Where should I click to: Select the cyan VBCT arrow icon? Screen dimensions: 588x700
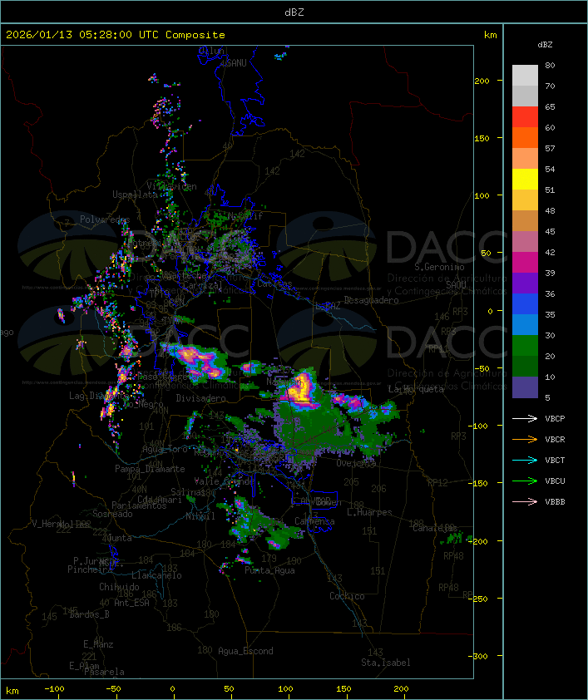click(526, 460)
